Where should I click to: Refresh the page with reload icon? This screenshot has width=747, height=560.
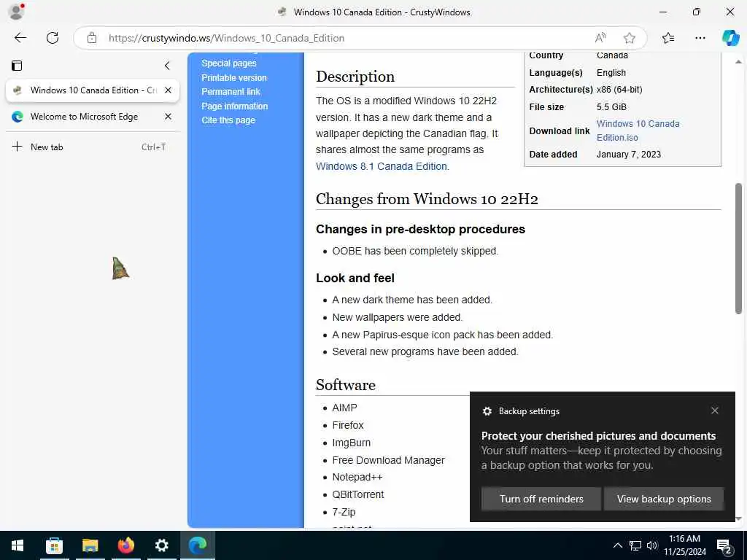(53, 38)
